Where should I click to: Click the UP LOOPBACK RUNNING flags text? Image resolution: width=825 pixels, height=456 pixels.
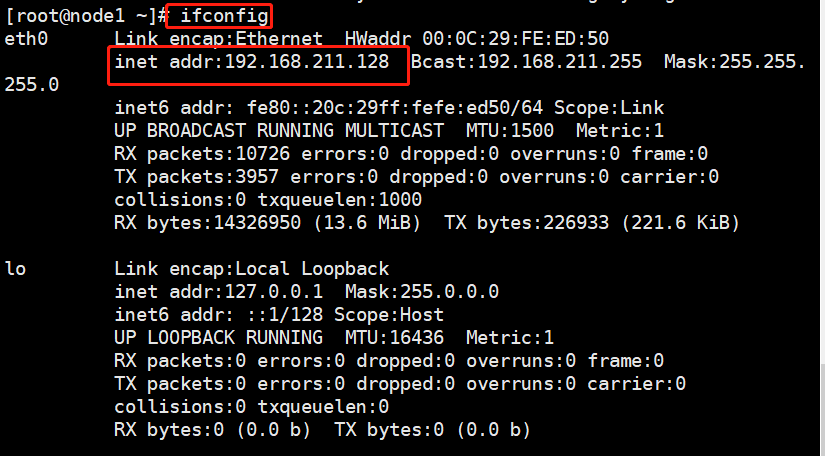[x=219, y=338]
